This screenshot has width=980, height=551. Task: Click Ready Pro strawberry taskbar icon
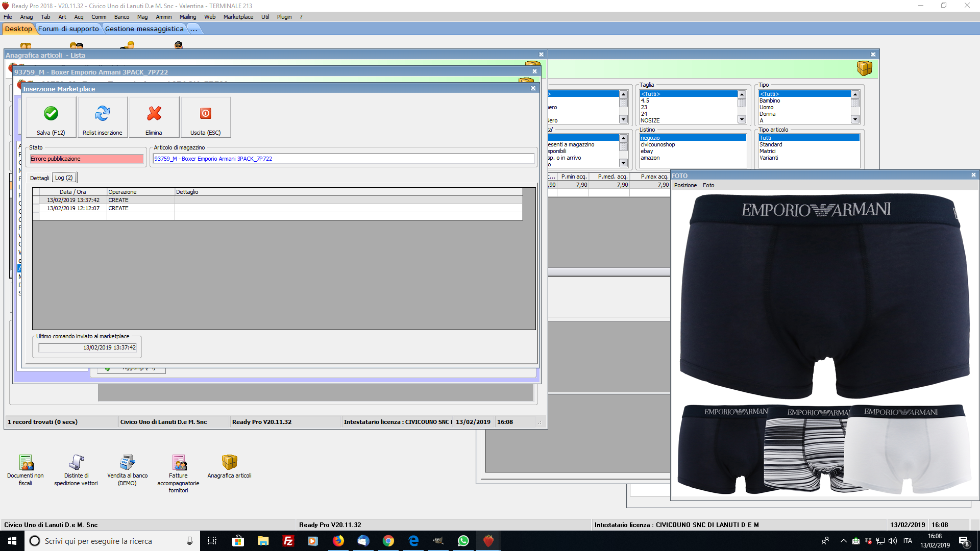(x=488, y=541)
